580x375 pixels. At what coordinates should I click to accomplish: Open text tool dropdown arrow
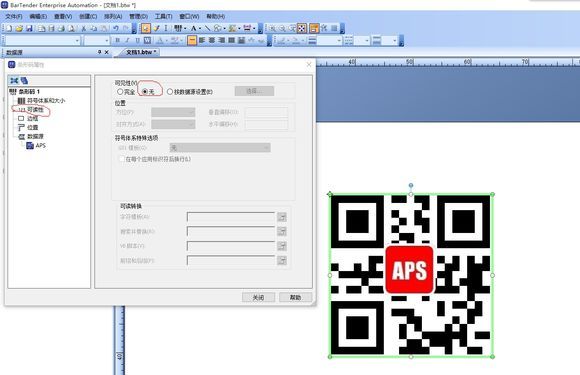click(x=200, y=28)
